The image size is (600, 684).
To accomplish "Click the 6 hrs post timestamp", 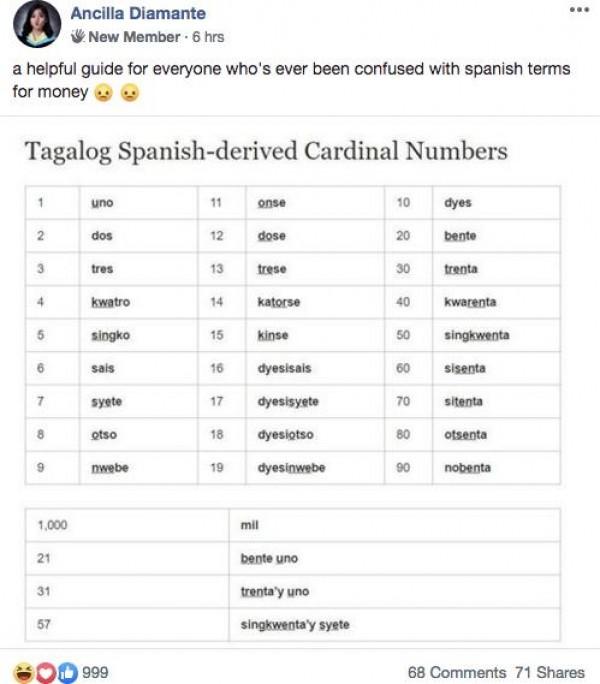I will (x=207, y=38).
